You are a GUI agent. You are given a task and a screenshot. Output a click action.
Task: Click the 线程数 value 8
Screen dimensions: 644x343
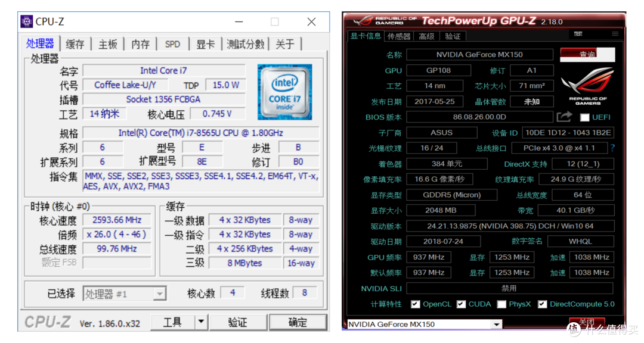click(304, 292)
